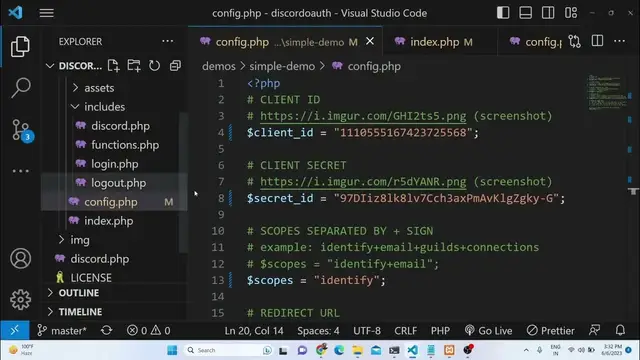This screenshot has width=640, height=360.
Task: Expand the assets folder
Action: tap(99, 88)
